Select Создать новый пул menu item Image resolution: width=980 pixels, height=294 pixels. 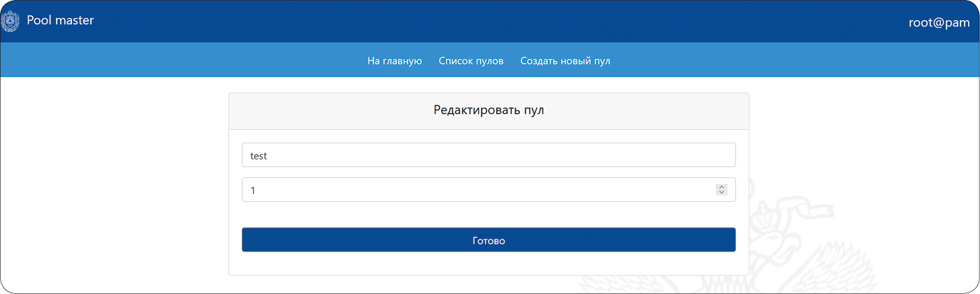click(565, 61)
